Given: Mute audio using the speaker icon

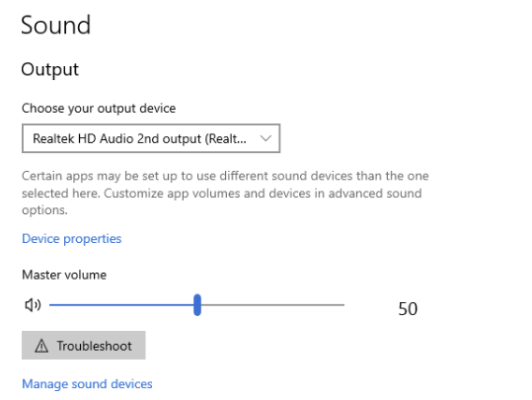Looking at the screenshot, I should point(33,305).
